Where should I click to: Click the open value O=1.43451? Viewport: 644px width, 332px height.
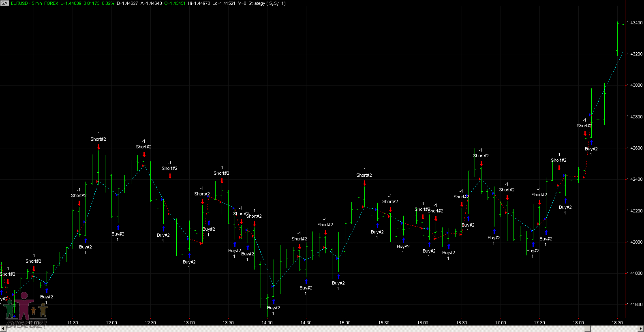(x=175, y=3)
